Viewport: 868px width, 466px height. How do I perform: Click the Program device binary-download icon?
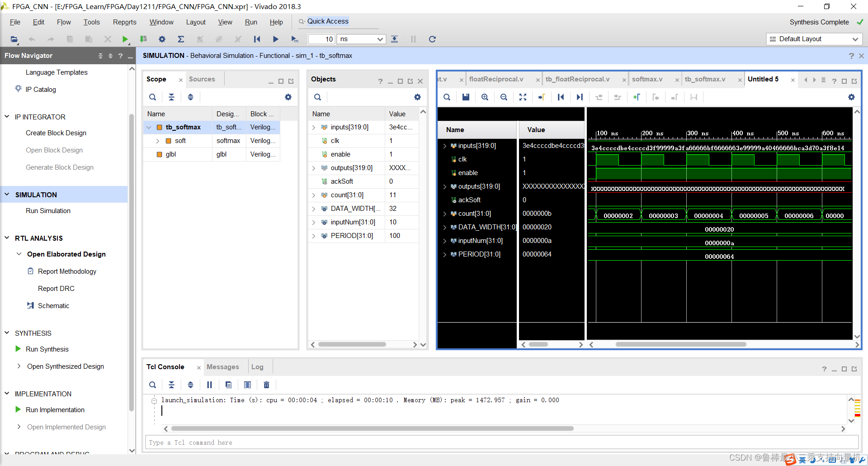(x=143, y=39)
